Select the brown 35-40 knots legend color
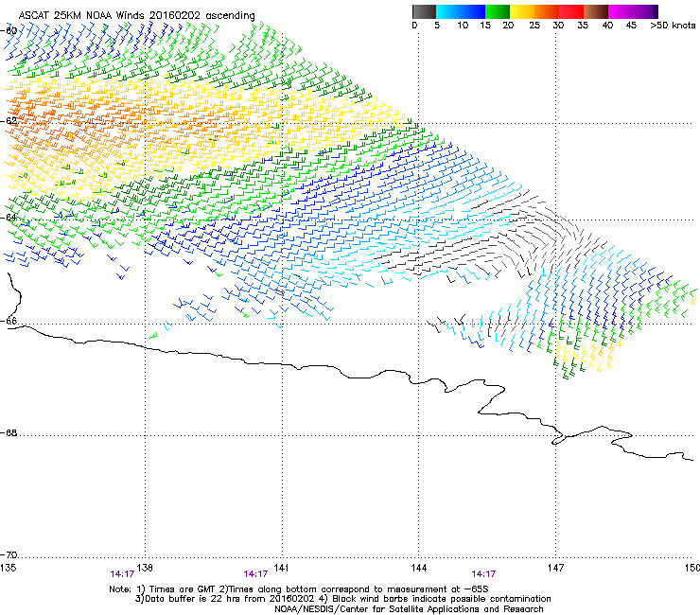The image size is (700, 615). 596,11
